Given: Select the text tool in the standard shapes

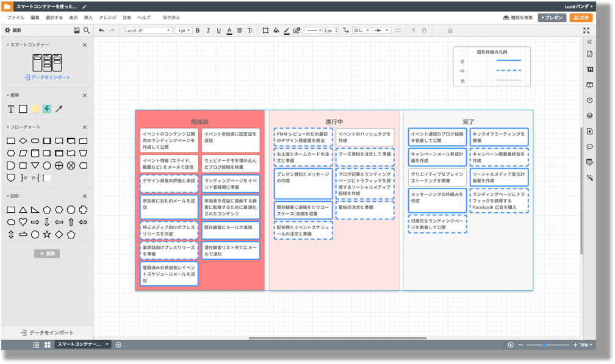Looking at the screenshot, I should 10,109.
